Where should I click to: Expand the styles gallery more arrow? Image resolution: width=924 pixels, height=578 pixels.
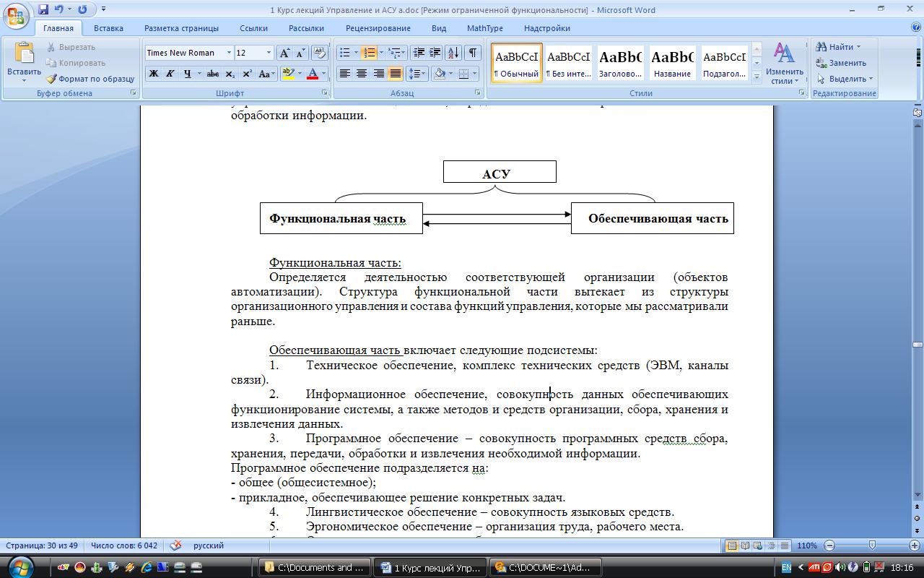[x=757, y=77]
